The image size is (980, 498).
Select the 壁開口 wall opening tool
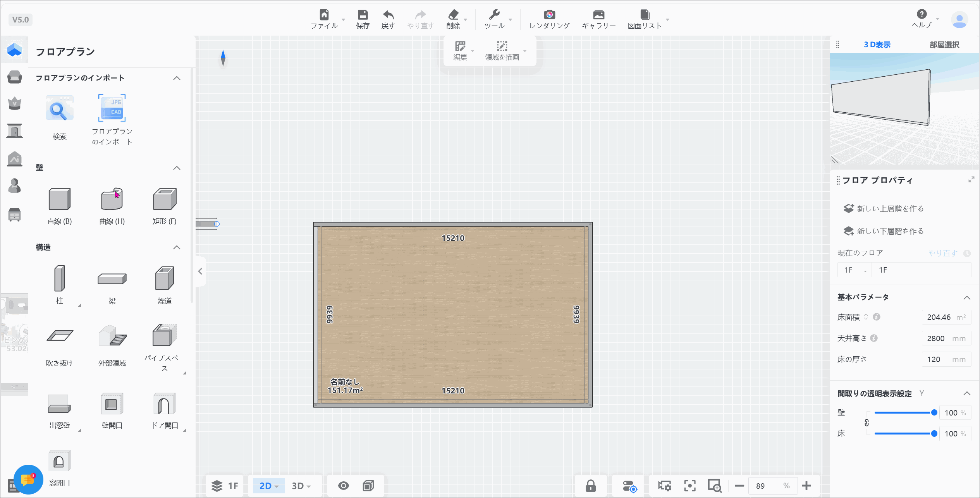tap(112, 410)
